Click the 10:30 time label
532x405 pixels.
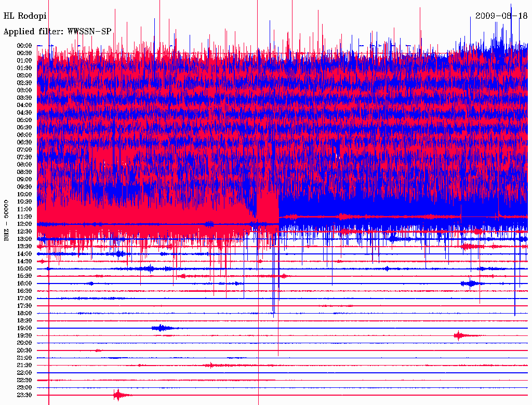[x=24, y=201]
